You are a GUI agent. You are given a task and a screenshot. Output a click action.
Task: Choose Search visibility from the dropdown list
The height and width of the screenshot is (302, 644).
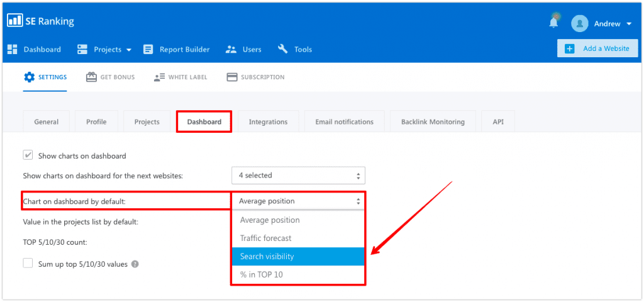298,257
